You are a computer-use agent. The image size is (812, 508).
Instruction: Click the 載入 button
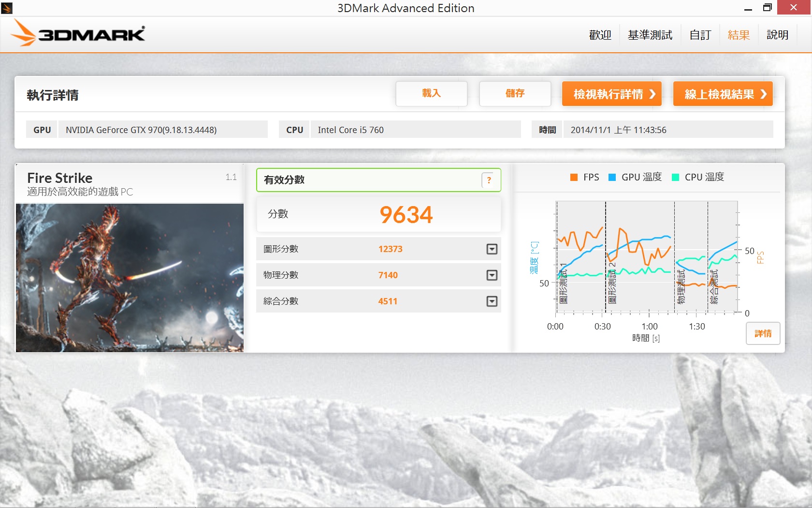431,93
